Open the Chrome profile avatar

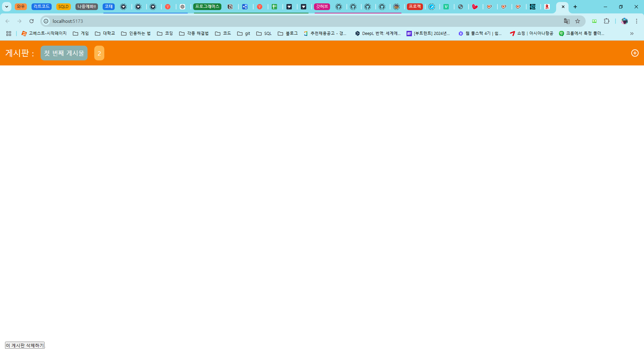click(x=625, y=21)
